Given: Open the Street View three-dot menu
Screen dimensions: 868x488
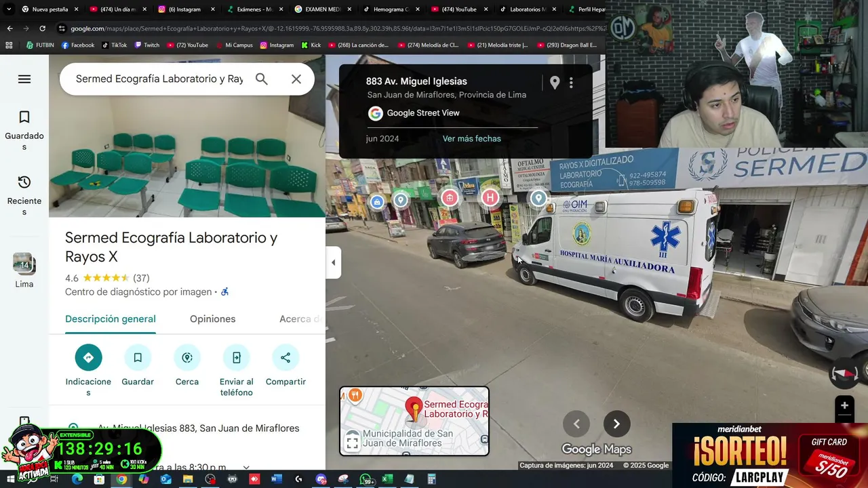Looking at the screenshot, I should pyautogui.click(x=571, y=83).
